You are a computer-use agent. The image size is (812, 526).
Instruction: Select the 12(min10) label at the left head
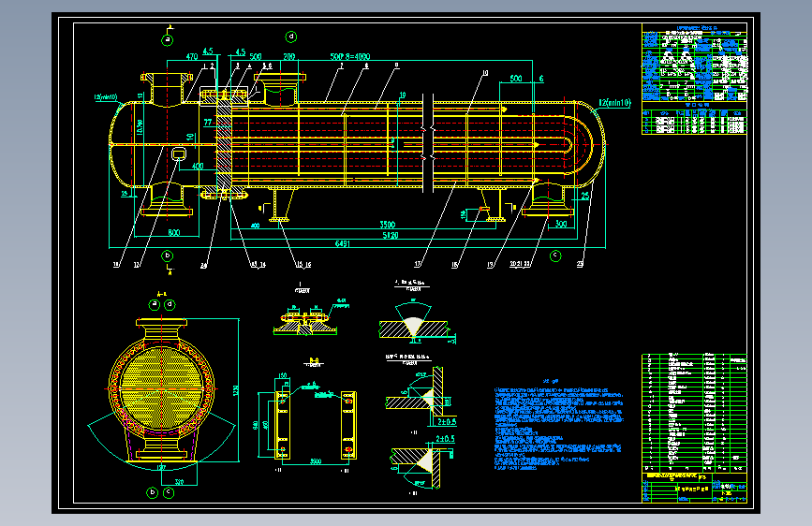pos(106,96)
